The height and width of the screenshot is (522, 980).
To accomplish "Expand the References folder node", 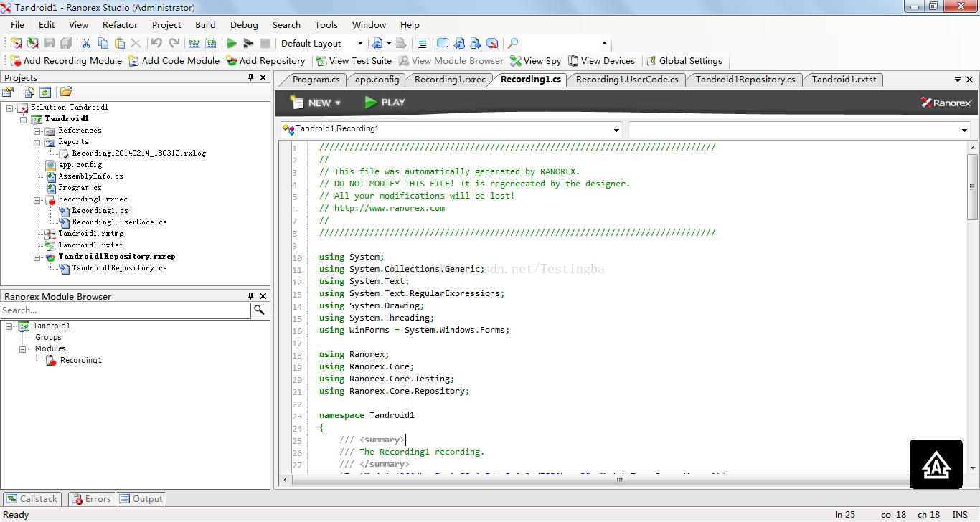I will (37, 130).
